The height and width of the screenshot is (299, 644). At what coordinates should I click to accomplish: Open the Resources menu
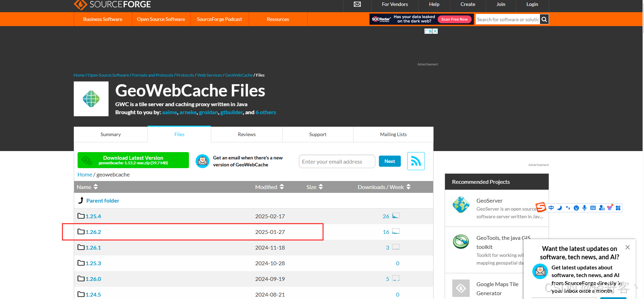coord(278,19)
